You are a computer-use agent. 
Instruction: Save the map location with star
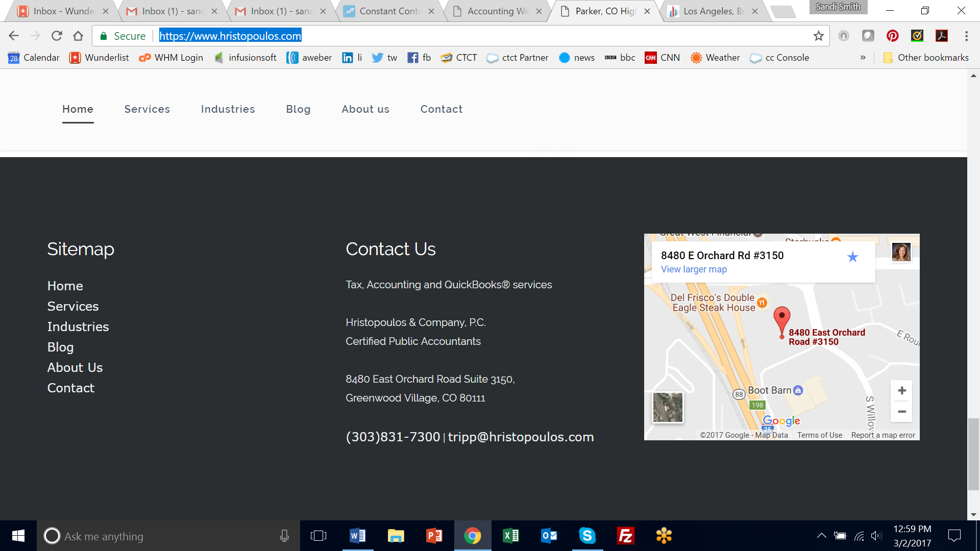(852, 257)
